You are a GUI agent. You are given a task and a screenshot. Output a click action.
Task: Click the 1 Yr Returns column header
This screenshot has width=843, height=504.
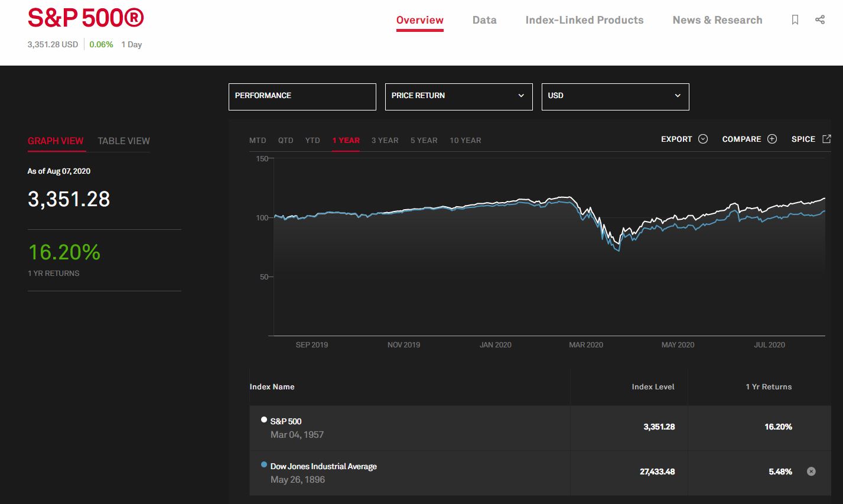point(769,386)
